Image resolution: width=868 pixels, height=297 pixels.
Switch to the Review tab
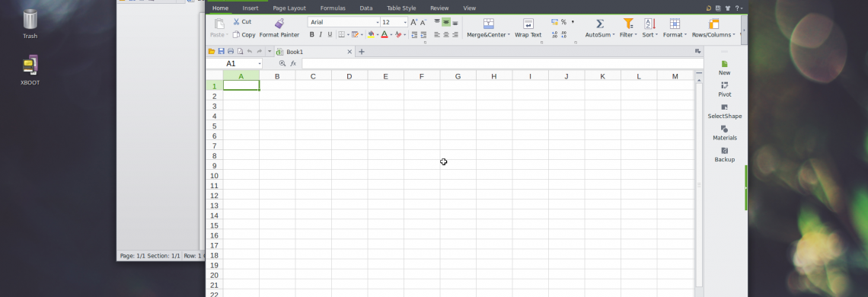pyautogui.click(x=439, y=8)
